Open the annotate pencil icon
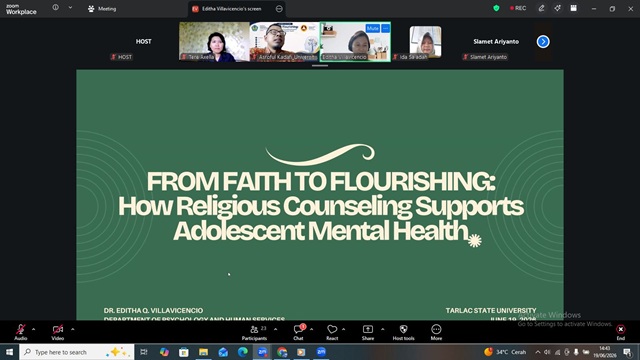Image resolution: width=640 pixels, height=360 pixels. 541,8
